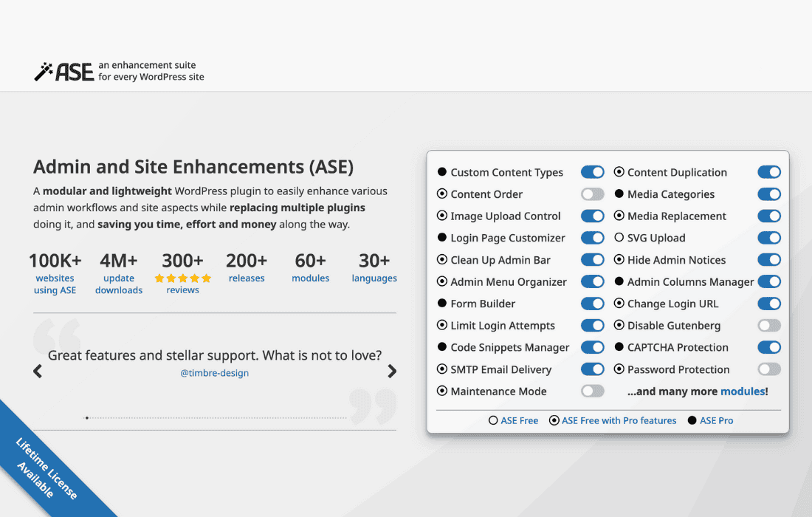This screenshot has width=812, height=517.
Task: Toggle the Change Login URL switch
Action: (x=769, y=304)
